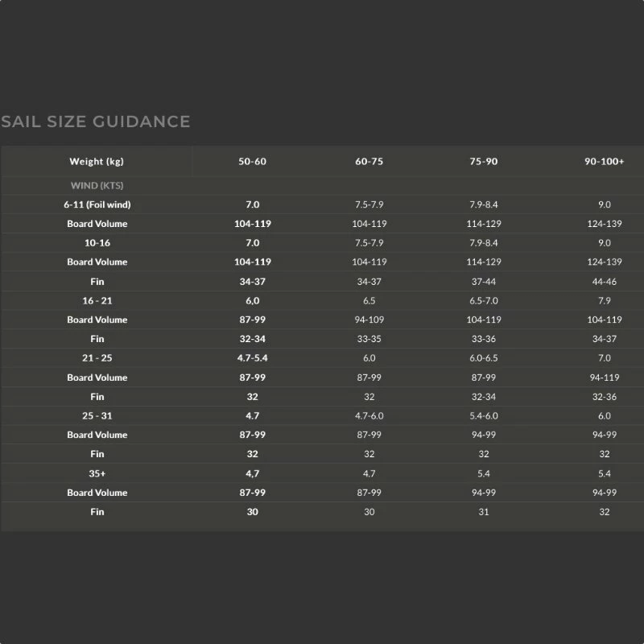Click the WIND (KTS) label

[97, 186]
